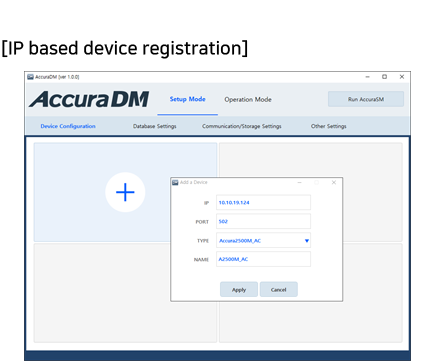Image resolution: width=433 pixels, height=361 pixels.
Task: Click the Add a Device dialog icon
Action: pyautogui.click(x=175, y=182)
